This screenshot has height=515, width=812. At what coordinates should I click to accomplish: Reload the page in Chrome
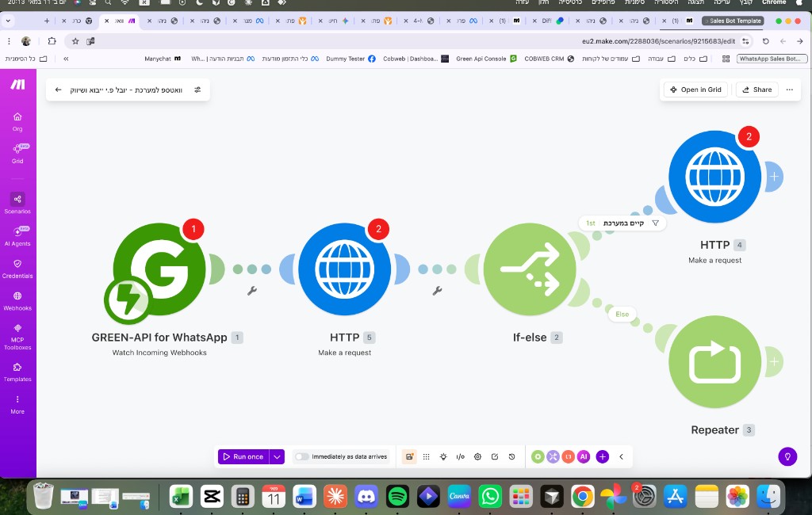765,41
